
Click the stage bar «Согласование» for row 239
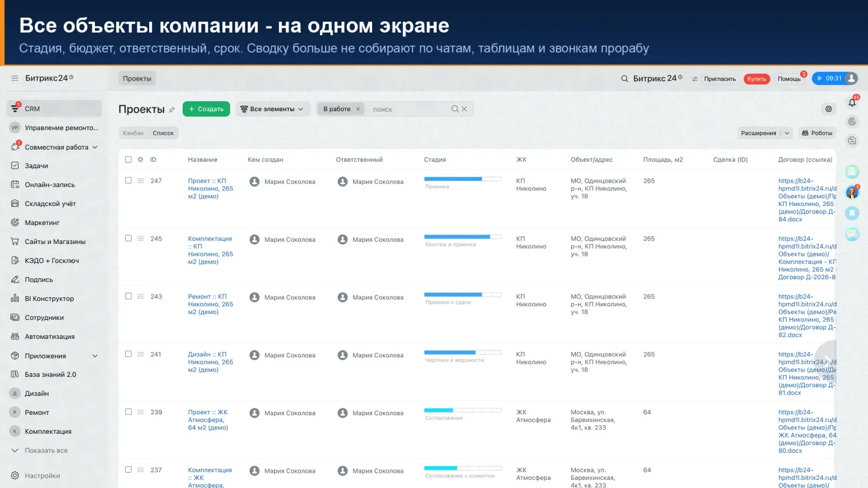click(463, 410)
